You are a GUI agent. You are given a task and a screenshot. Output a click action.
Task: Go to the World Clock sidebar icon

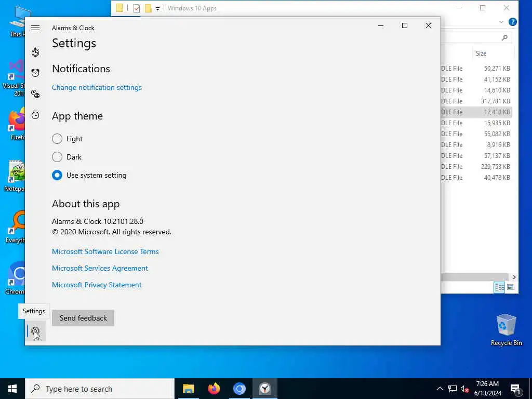coord(35,94)
